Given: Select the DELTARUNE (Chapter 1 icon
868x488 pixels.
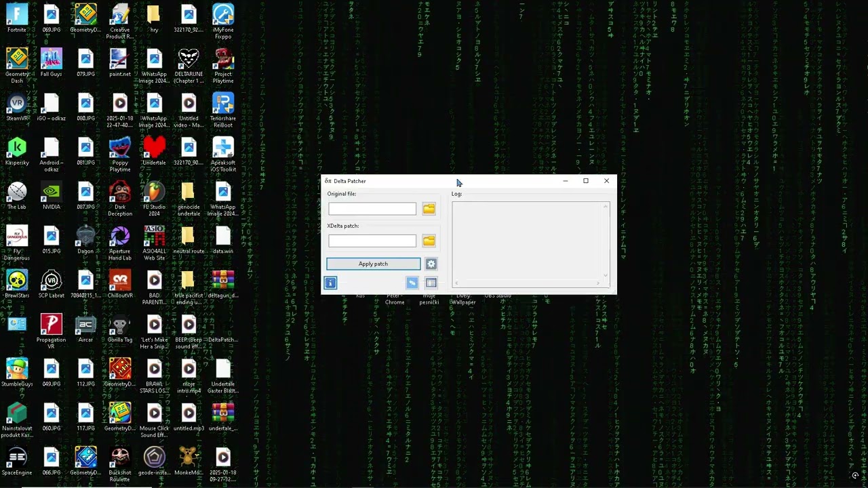Looking at the screenshot, I should coord(189,66).
